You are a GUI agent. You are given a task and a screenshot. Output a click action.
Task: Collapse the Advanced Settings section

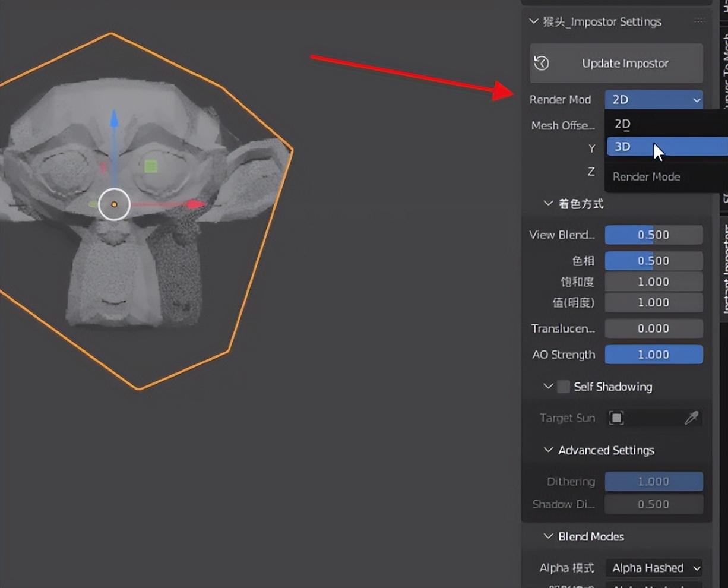pyautogui.click(x=549, y=450)
